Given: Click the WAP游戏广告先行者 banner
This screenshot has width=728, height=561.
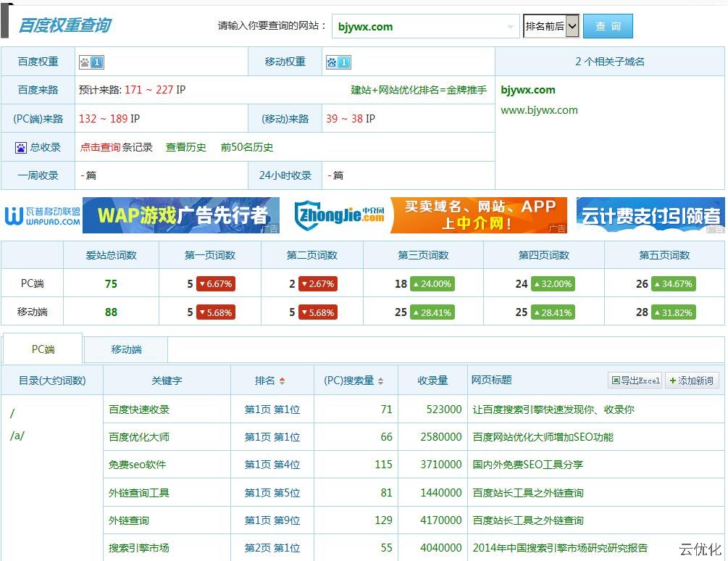Looking at the screenshot, I should coord(181,215).
